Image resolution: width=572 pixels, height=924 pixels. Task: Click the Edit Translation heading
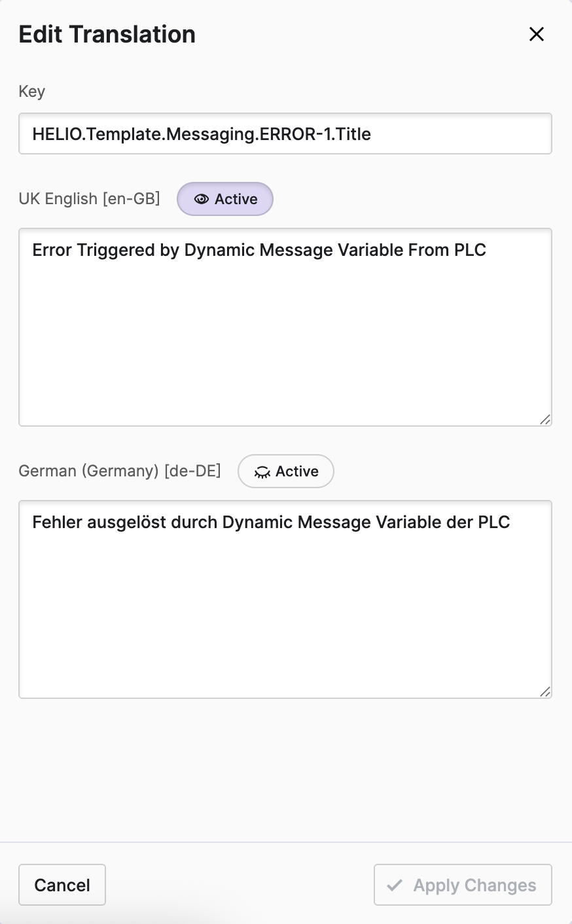point(107,34)
